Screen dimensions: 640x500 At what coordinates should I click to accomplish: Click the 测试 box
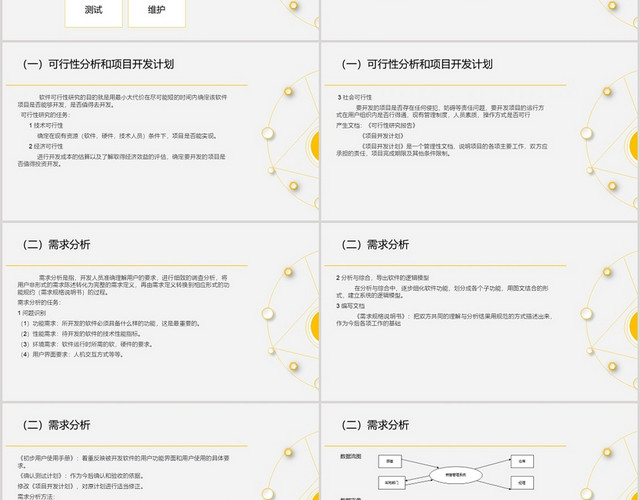point(93,12)
